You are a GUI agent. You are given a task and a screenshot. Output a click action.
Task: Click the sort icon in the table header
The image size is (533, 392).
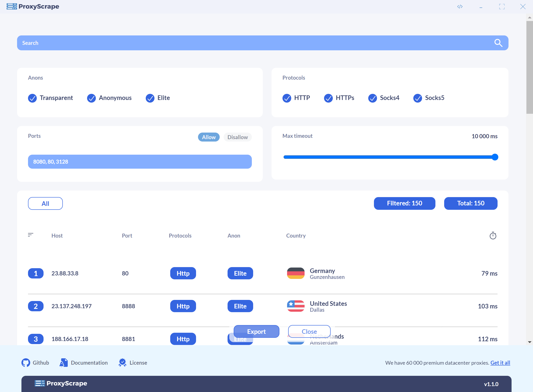[31, 235]
